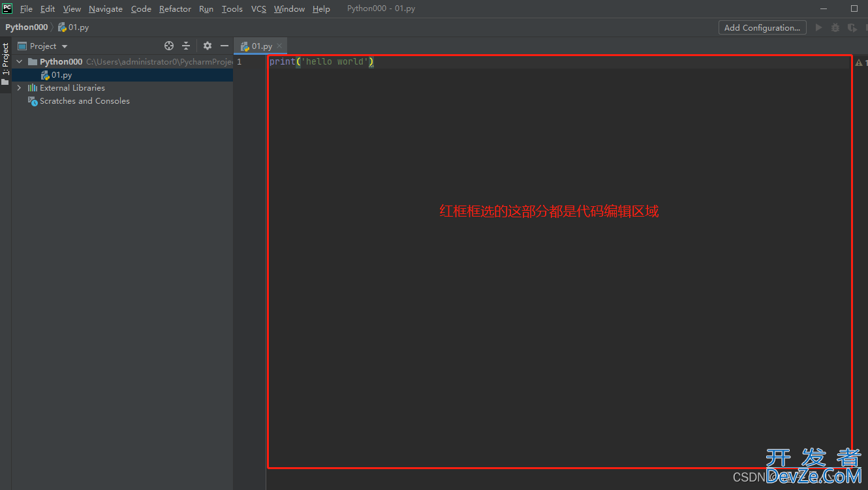Click the Add Configuration button
868x490 pixels.
coord(762,27)
